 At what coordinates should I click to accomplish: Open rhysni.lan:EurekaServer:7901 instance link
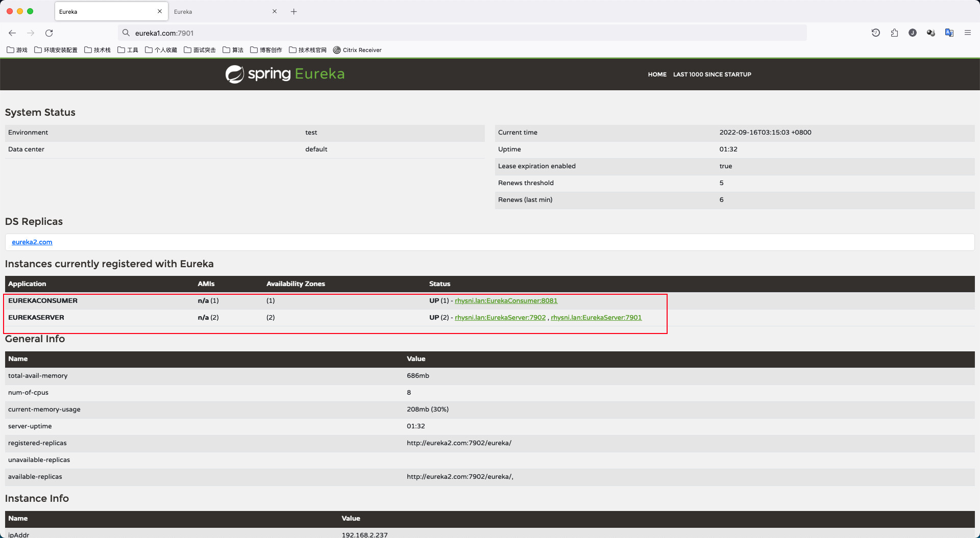pyautogui.click(x=596, y=318)
